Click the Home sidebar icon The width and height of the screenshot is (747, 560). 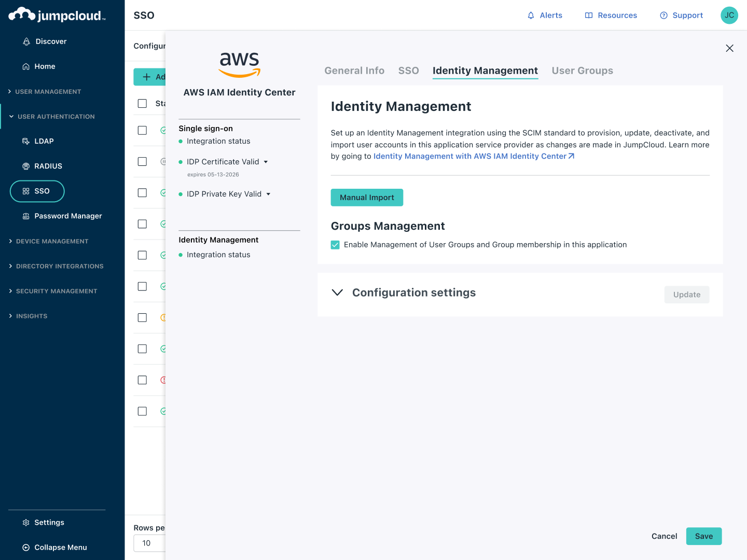tap(26, 66)
